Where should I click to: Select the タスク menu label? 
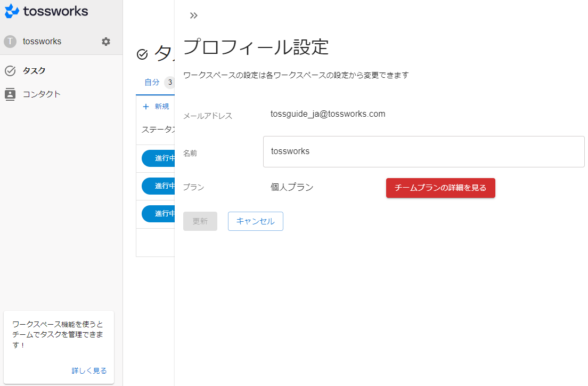[34, 71]
